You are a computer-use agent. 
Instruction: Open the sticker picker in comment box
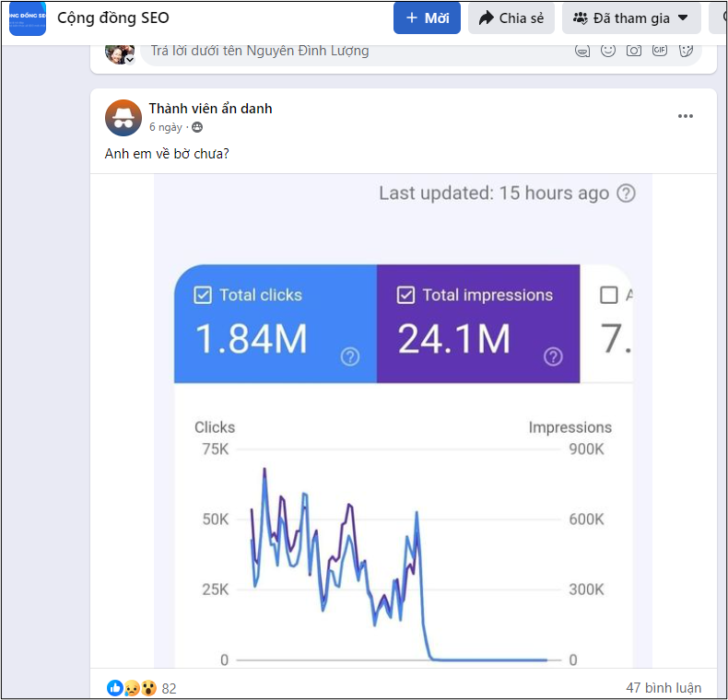(686, 51)
